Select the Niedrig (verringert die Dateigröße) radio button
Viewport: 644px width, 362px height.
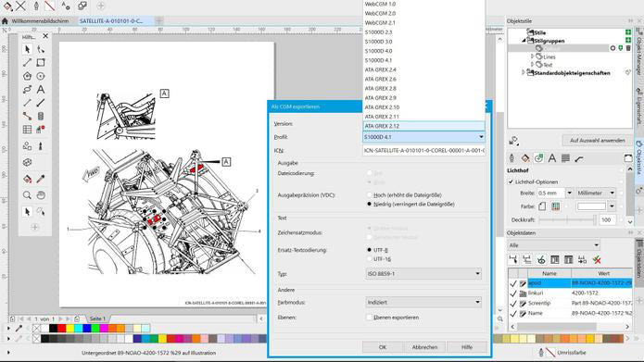[x=369, y=204]
